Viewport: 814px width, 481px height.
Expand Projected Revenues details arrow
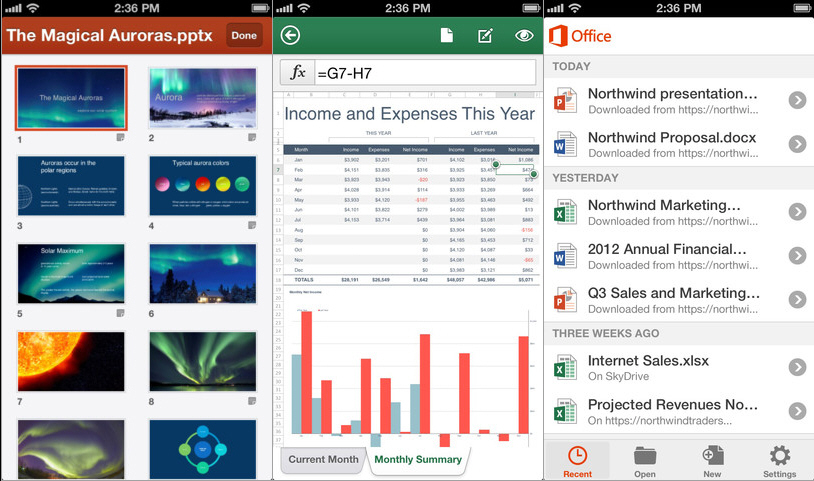tap(797, 411)
